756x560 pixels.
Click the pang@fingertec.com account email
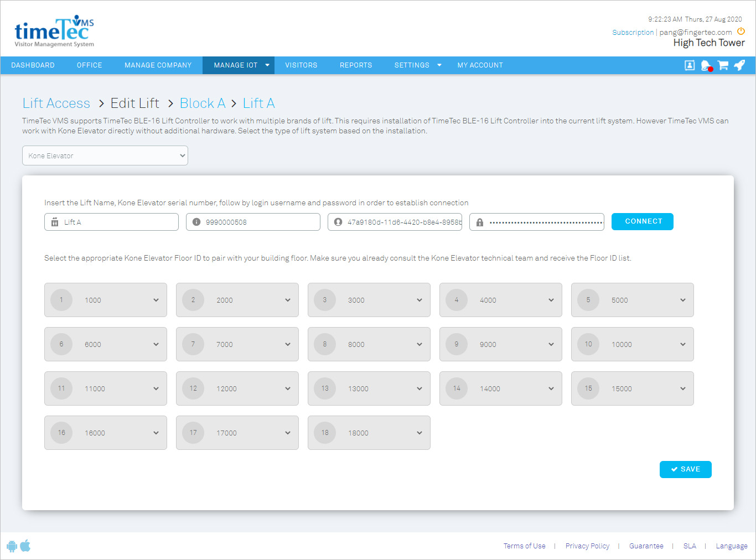pos(696,33)
